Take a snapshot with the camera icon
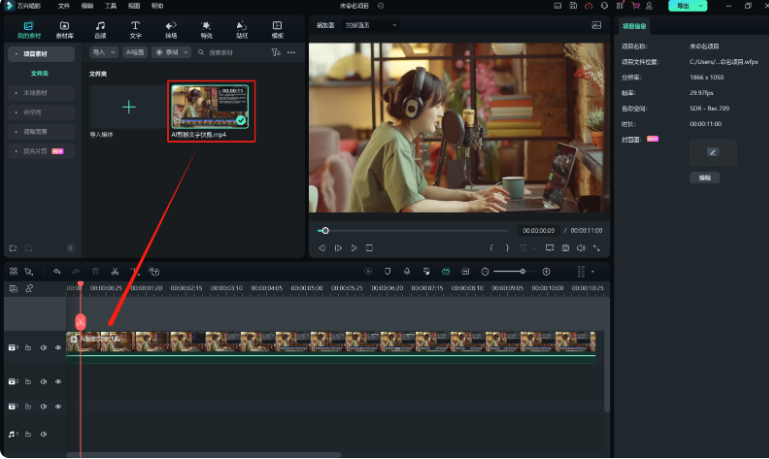Image resolution: width=769 pixels, height=459 pixels. tap(565, 247)
